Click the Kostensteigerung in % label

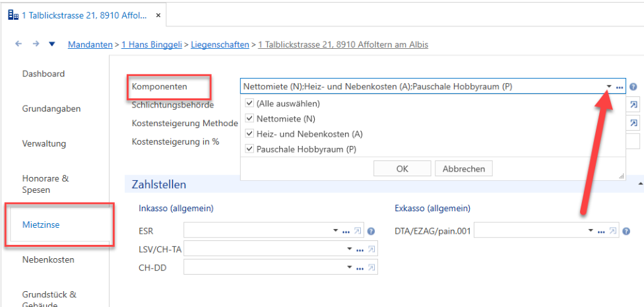point(176,141)
